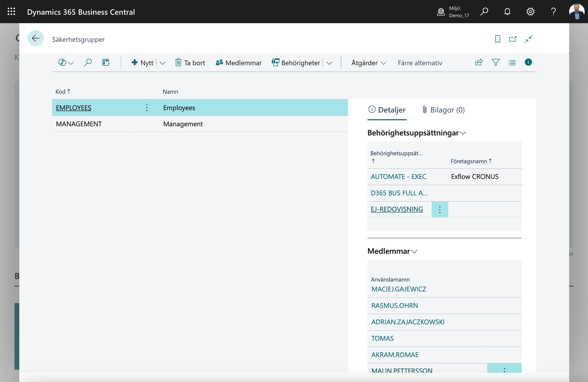The height and width of the screenshot is (382, 588).
Task: Switch to the Detaljer tab
Action: point(387,110)
